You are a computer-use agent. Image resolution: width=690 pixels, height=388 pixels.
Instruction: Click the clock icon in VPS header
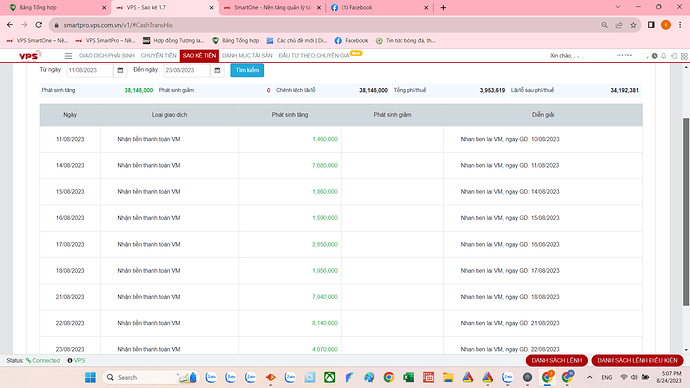click(655, 56)
